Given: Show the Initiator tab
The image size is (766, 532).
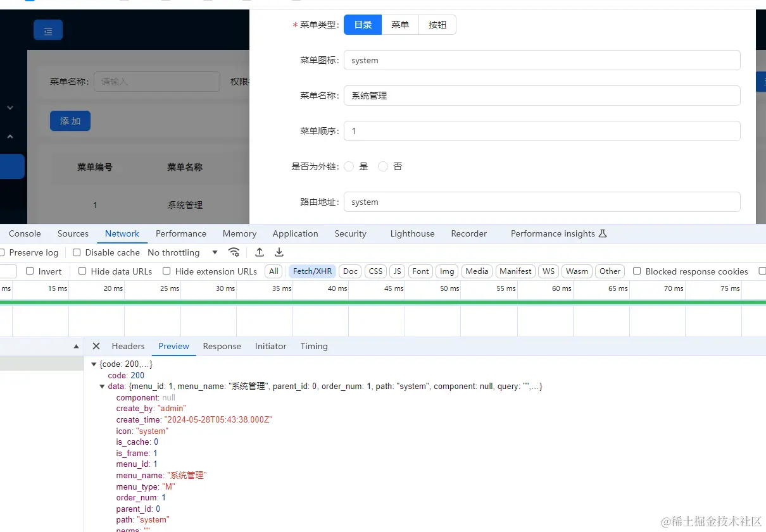Looking at the screenshot, I should pyautogui.click(x=271, y=346).
